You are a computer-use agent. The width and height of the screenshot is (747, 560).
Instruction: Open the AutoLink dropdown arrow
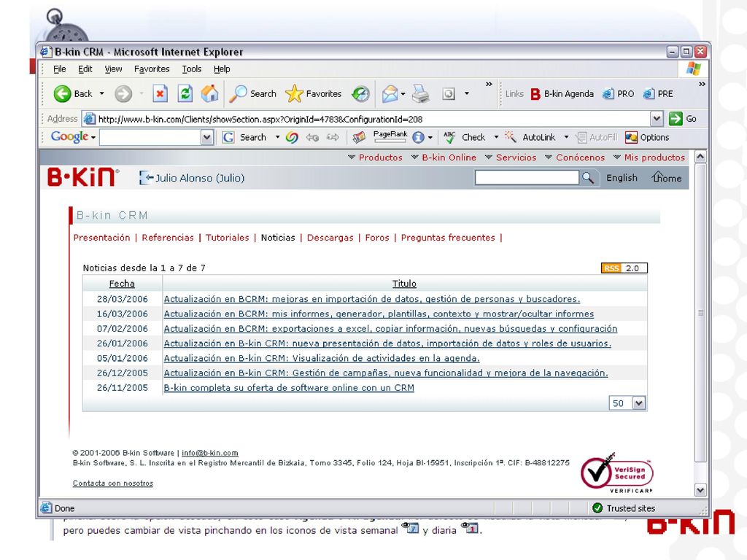coord(566,138)
